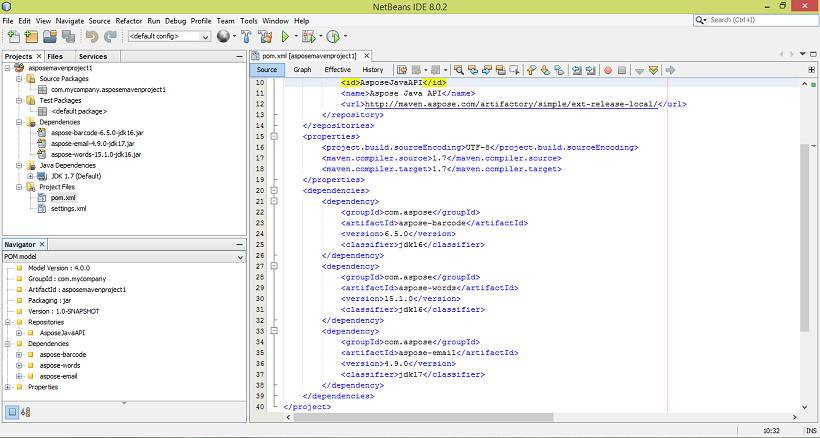This screenshot has width=820, height=438.
Task: Open the default config dropdown
Action: (169, 36)
